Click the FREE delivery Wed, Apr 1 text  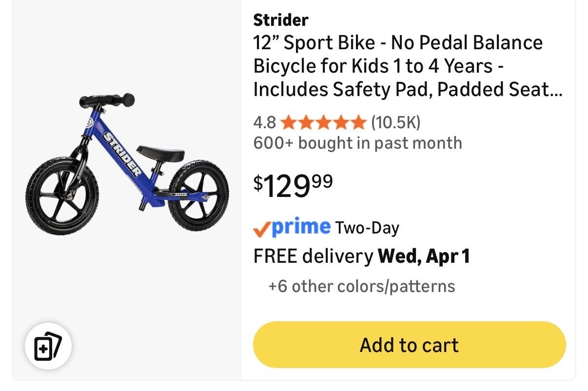[x=361, y=256]
